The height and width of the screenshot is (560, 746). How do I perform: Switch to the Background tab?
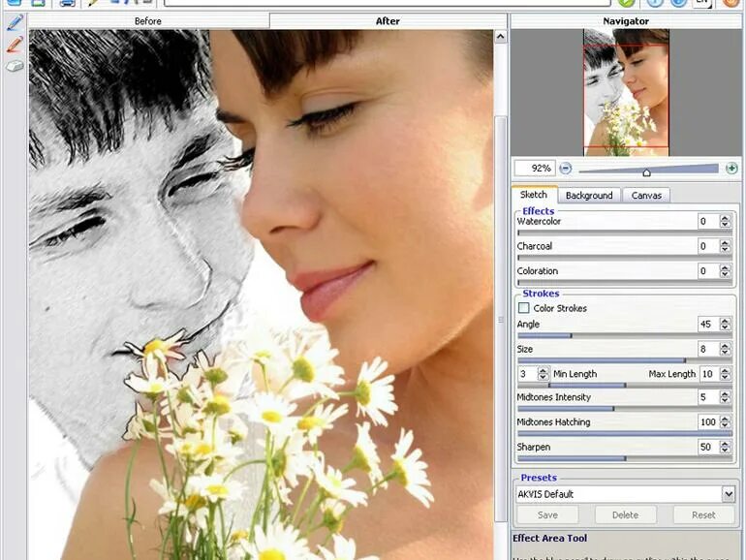[589, 196]
